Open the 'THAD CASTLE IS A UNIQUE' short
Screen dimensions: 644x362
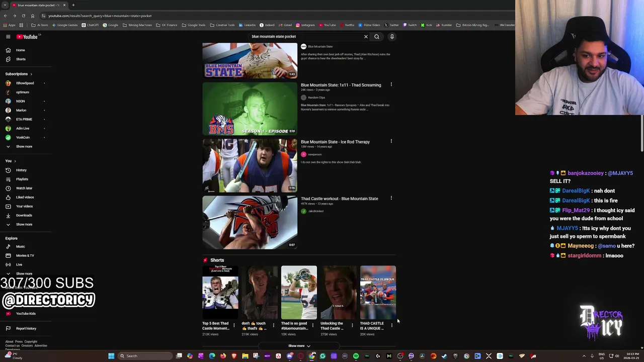coord(378,292)
